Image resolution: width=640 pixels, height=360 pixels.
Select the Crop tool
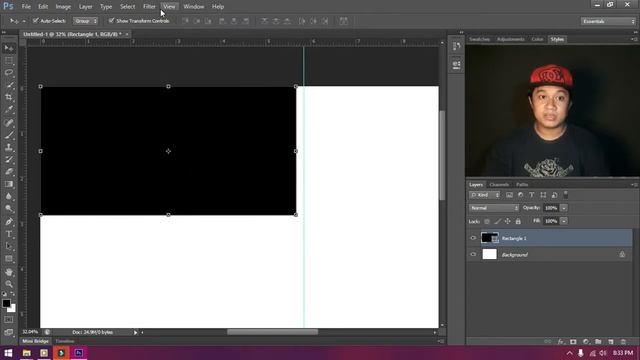tap(9, 97)
